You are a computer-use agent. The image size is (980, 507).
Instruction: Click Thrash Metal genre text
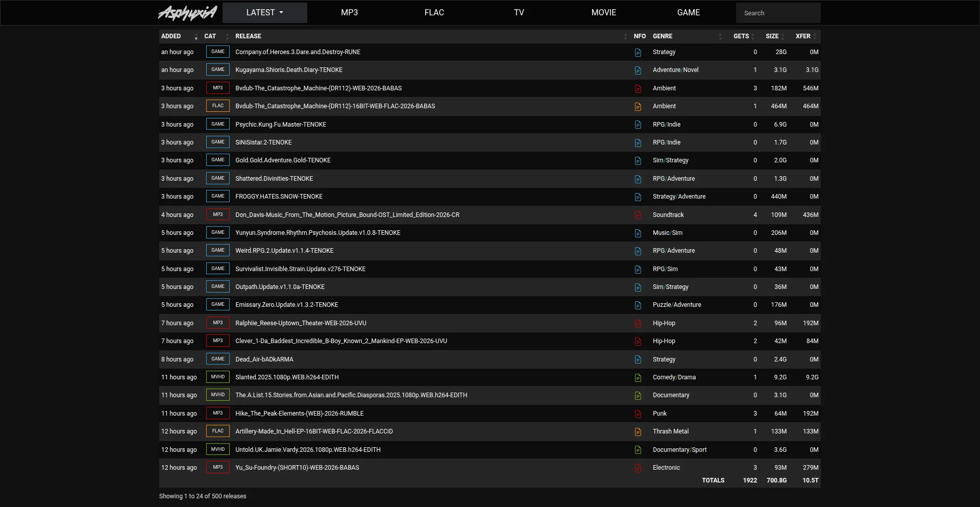point(671,431)
